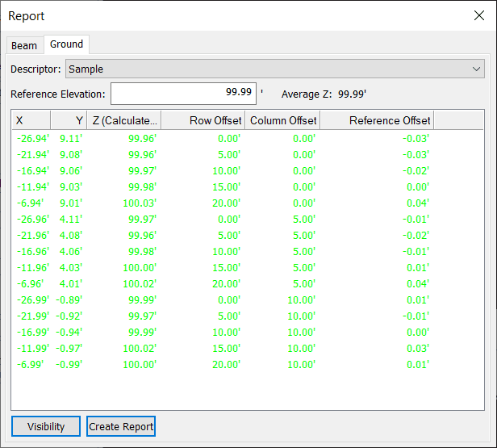
Task: Click the Y value -0.99'
Action: pyautogui.click(x=69, y=365)
